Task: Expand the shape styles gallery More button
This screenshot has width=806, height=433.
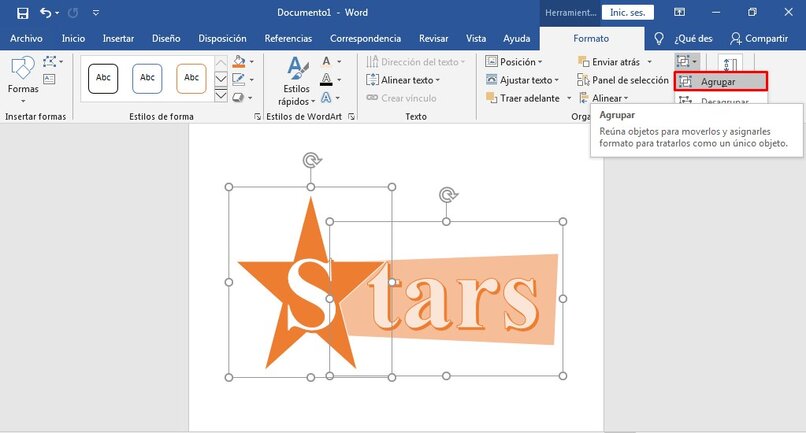Action: (x=221, y=96)
